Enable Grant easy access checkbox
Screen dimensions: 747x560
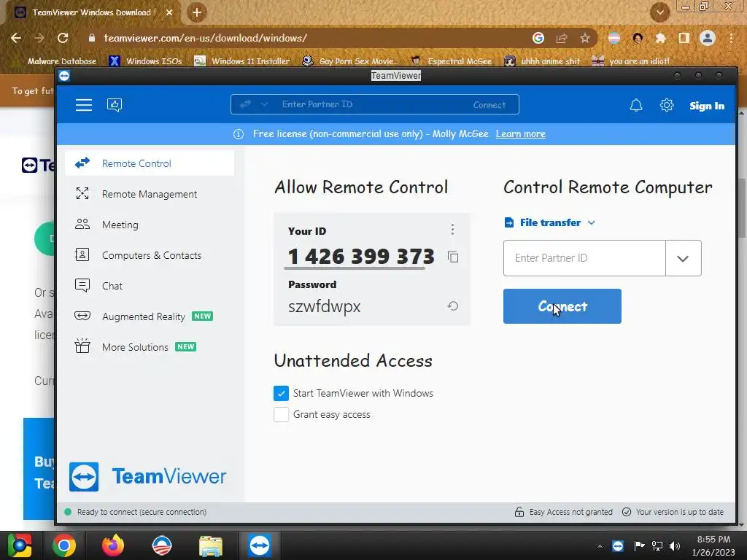point(281,414)
